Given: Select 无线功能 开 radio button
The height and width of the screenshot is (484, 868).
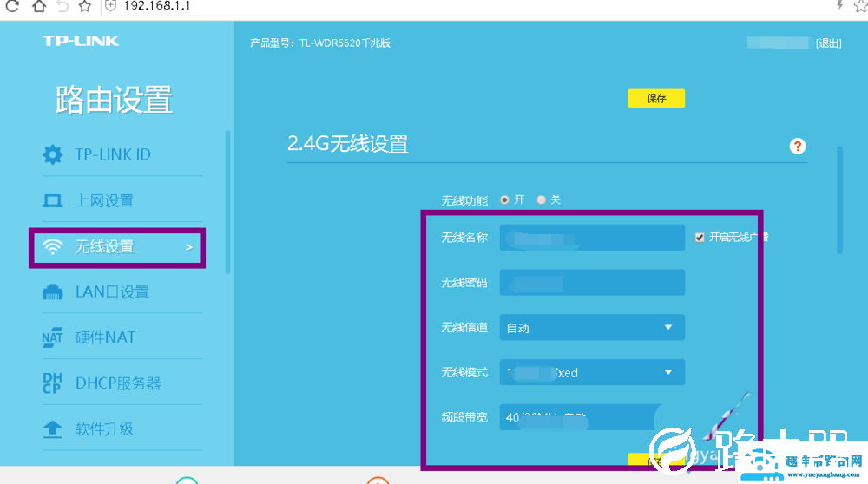Looking at the screenshot, I should (504, 199).
